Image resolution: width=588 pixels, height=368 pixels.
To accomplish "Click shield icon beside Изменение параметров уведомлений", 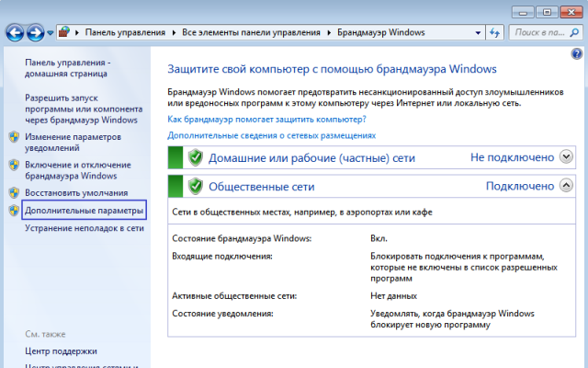I will pyautogui.click(x=15, y=137).
